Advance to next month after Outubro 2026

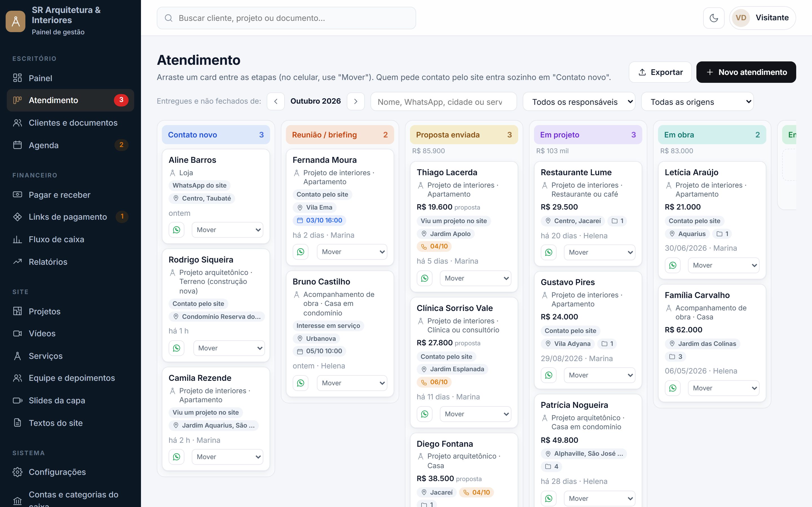tap(356, 101)
